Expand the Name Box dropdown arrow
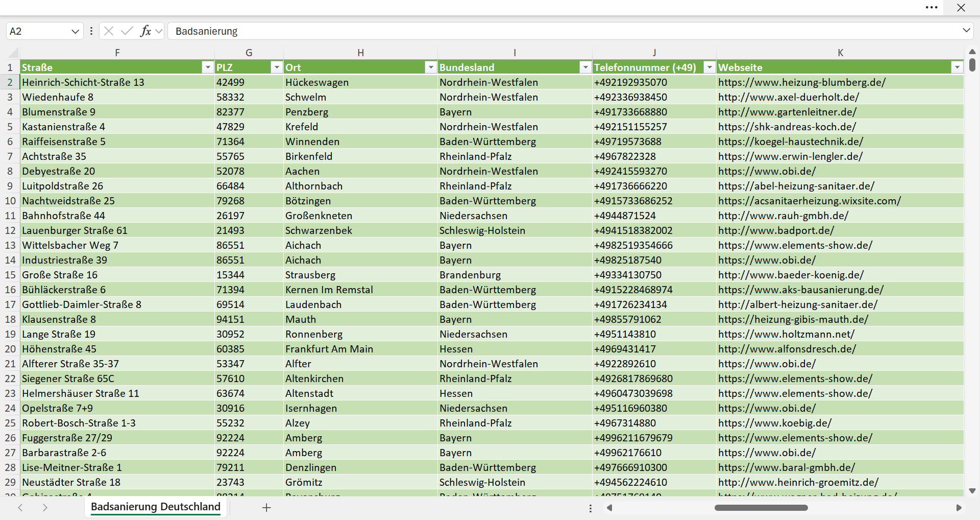 coord(75,31)
